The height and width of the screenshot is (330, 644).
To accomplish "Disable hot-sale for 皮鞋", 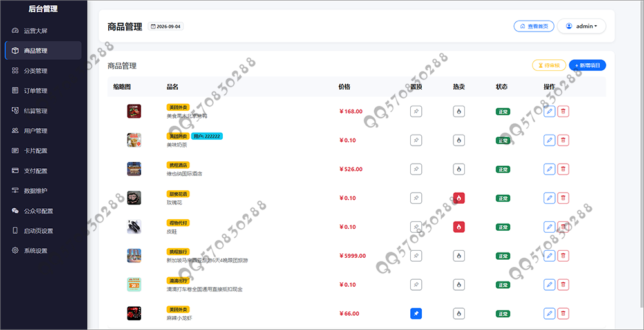I will pyautogui.click(x=459, y=227).
